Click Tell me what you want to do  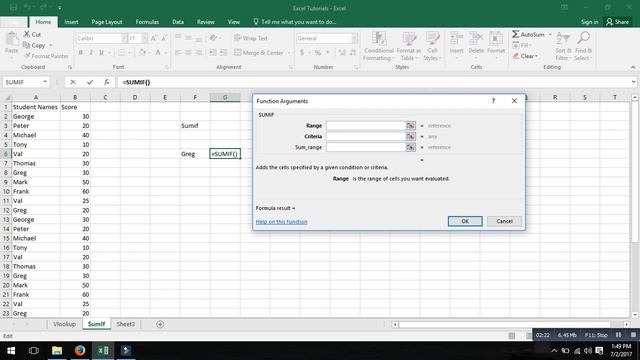pyautogui.click(x=295, y=22)
